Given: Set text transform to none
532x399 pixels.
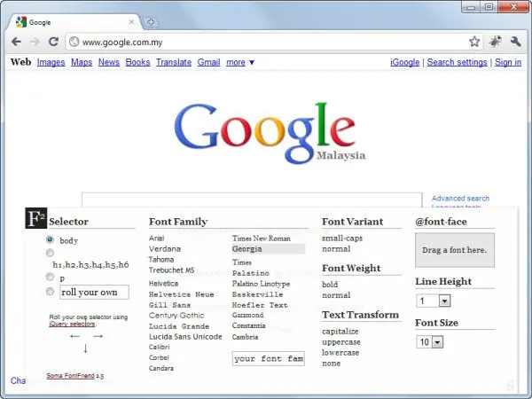Looking at the screenshot, I should coord(331,364).
